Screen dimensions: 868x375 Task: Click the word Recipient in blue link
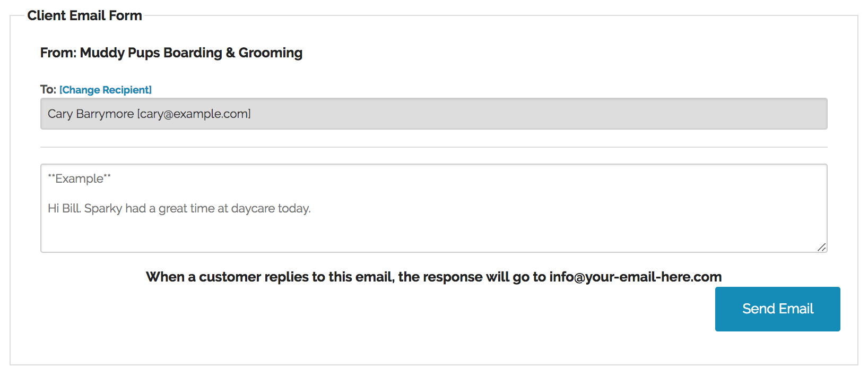click(x=127, y=90)
